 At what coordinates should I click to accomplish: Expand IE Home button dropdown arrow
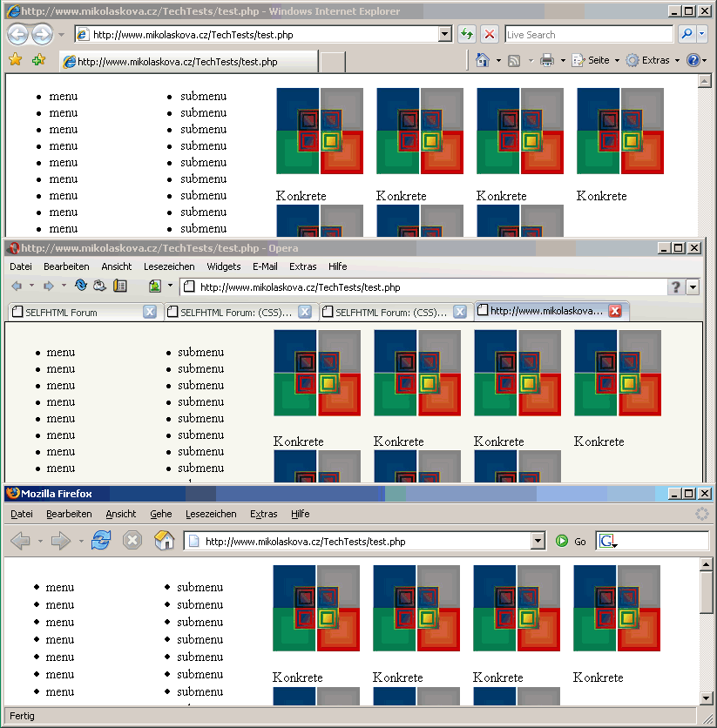[498, 61]
